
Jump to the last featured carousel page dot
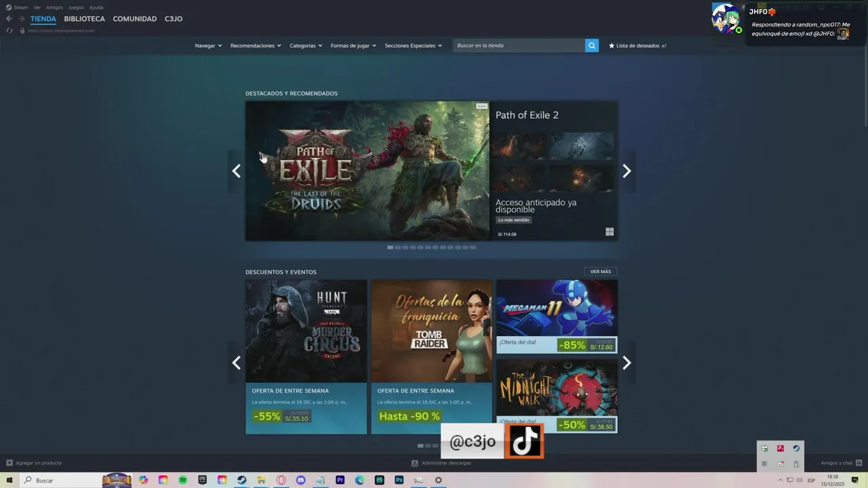point(473,247)
